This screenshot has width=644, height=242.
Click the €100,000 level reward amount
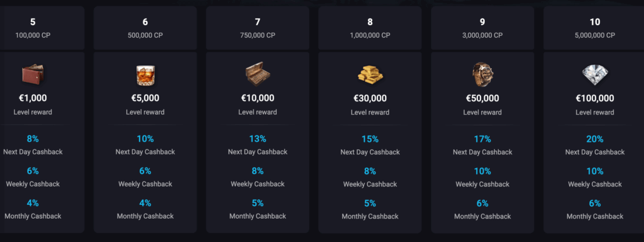coord(595,98)
